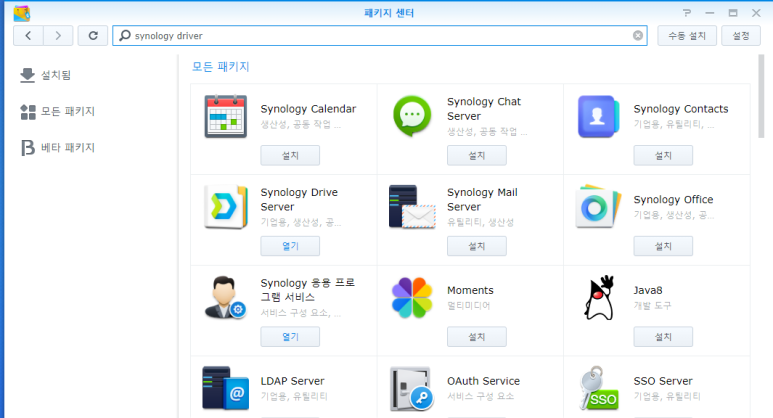
Task: Click the Synology Office title text
Action: [x=673, y=200]
